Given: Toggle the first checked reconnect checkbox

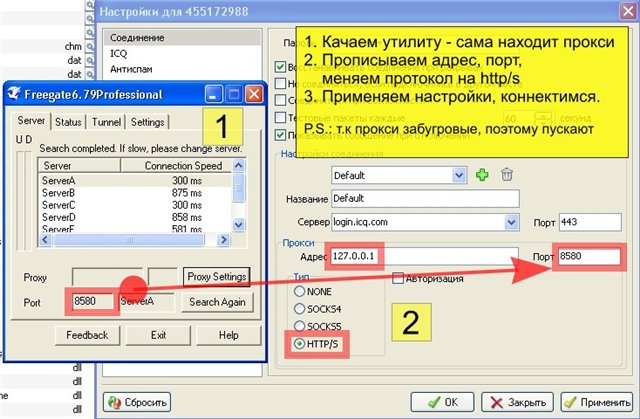Looking at the screenshot, I should pyautogui.click(x=280, y=67).
